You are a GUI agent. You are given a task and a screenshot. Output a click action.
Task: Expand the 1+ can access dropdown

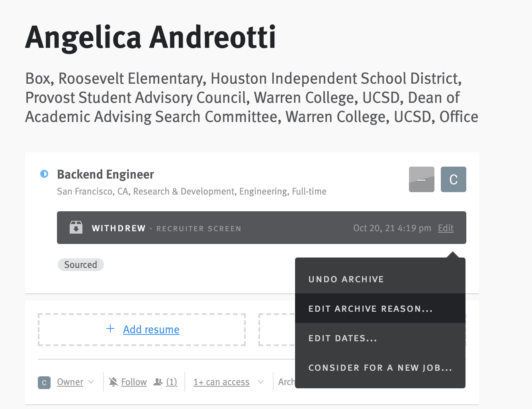[x=261, y=382]
